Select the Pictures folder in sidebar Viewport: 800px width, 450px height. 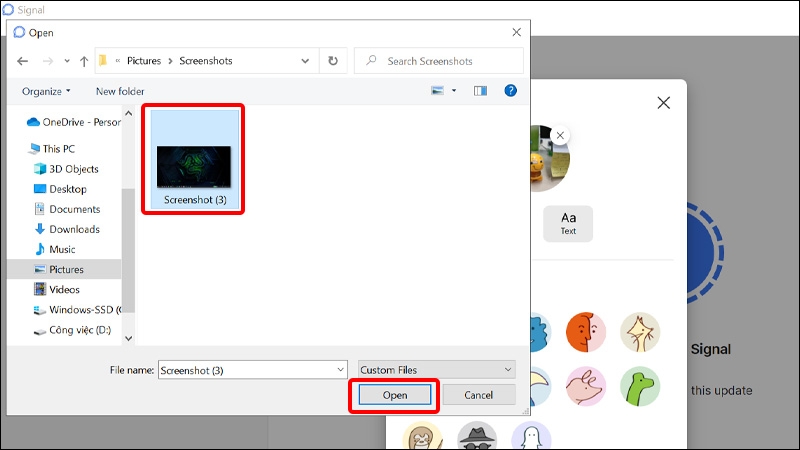(64, 269)
